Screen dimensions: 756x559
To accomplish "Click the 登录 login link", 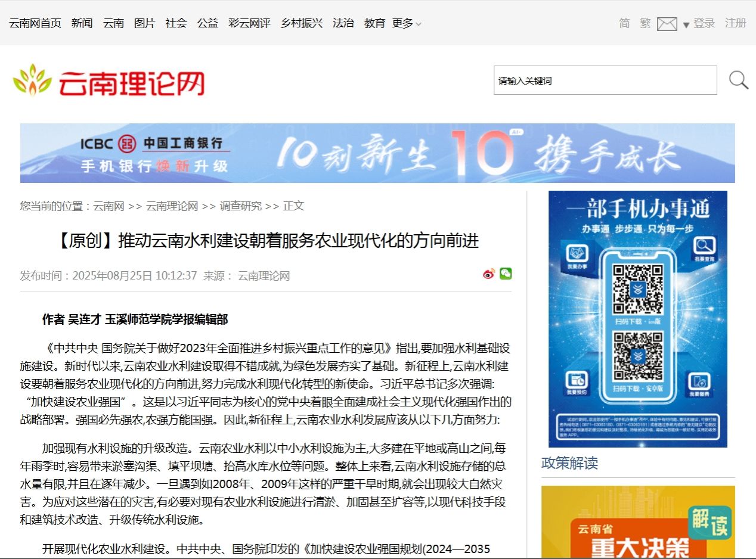I will pos(704,23).
